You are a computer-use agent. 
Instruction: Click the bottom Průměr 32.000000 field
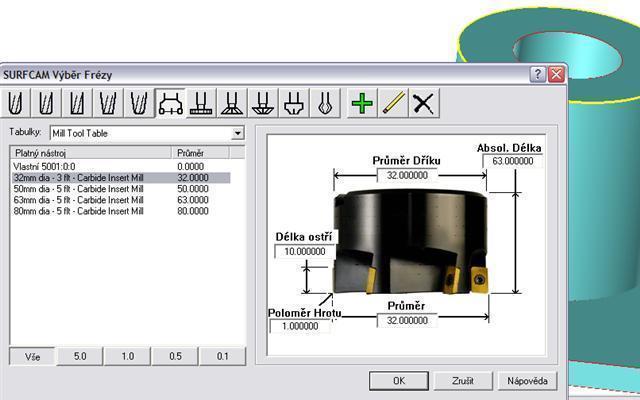(407, 320)
